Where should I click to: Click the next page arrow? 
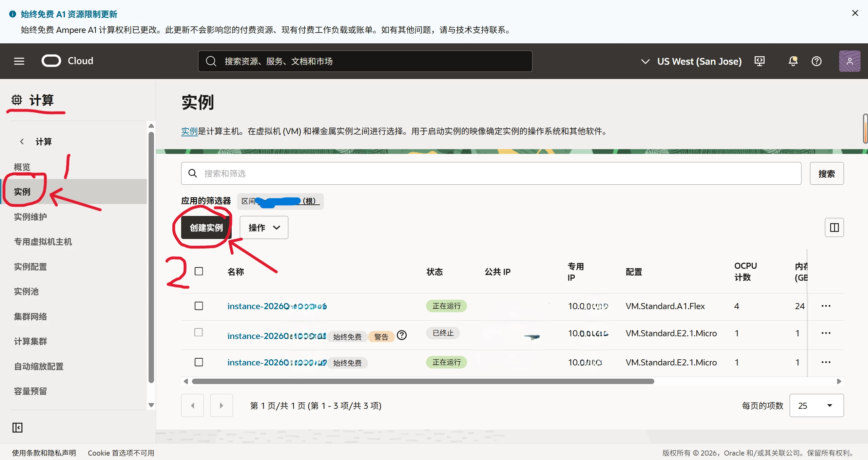coord(221,405)
